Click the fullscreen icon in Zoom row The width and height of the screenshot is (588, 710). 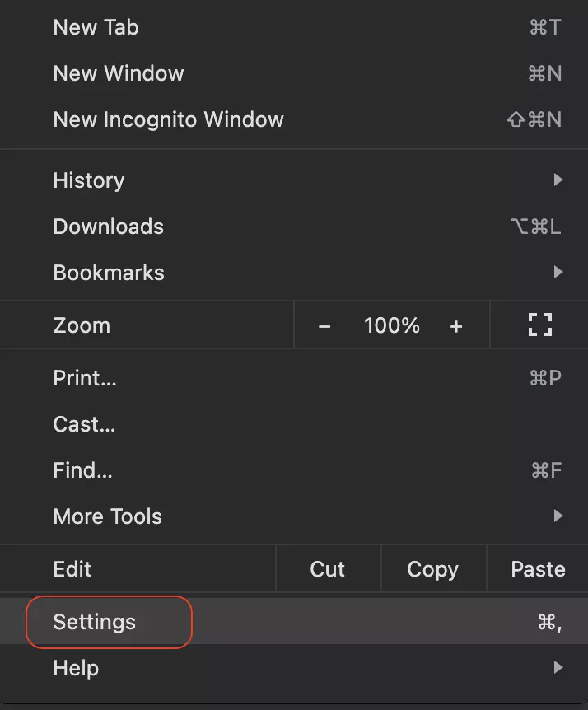tap(539, 325)
